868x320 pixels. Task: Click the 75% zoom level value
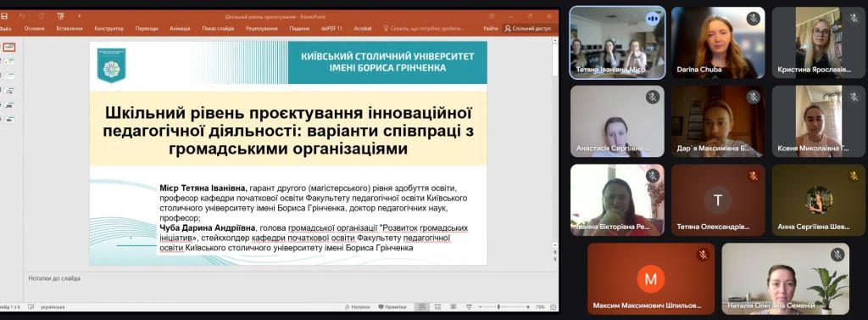coord(540,306)
